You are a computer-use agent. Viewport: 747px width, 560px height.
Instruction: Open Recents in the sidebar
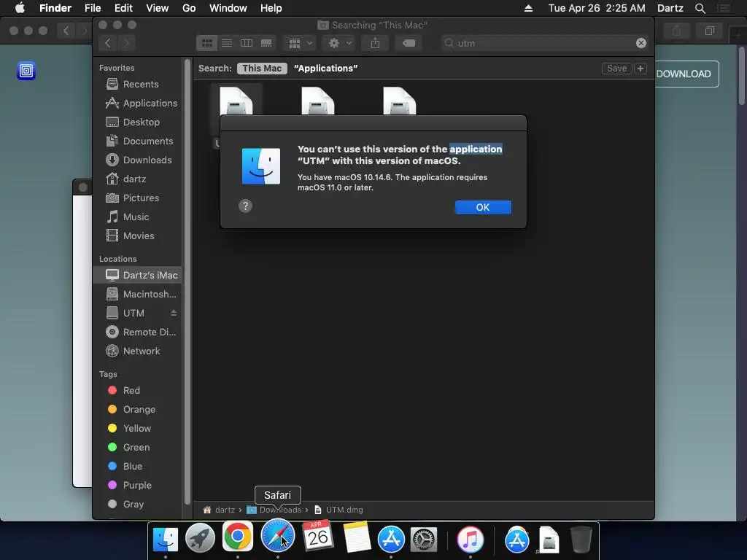137,84
